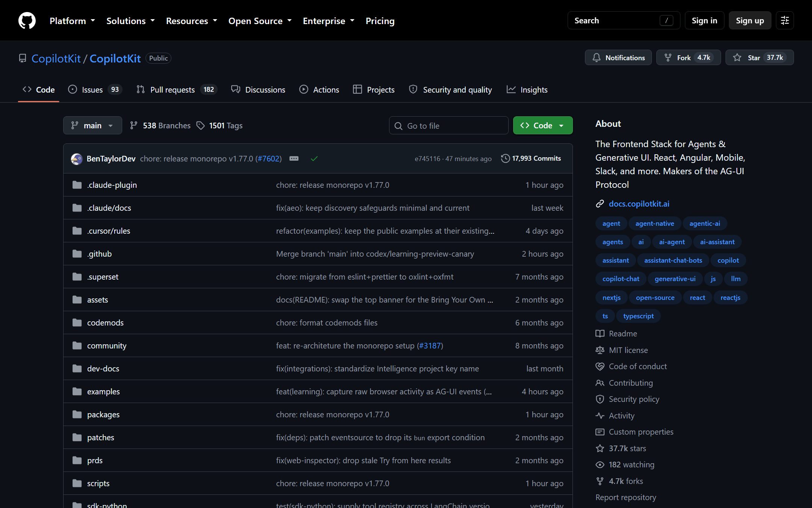This screenshot has height=508, width=812.
Task: Click the Notifications bell button
Action: coord(618,58)
